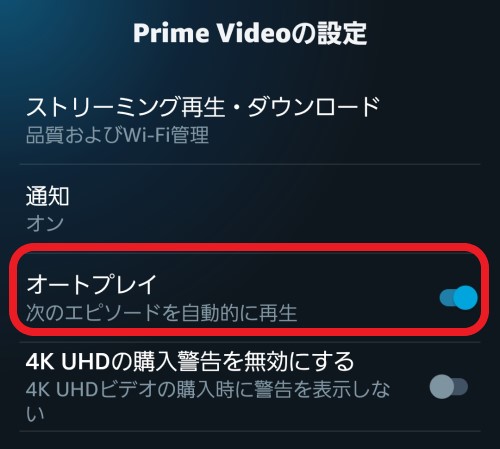Turn off the オートプレイ switch
Screen dimensions: 500x449
pyautogui.click(x=458, y=298)
